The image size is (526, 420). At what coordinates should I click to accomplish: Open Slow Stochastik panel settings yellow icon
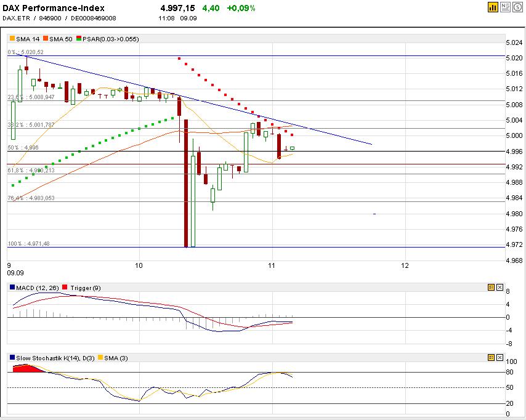tap(491, 358)
